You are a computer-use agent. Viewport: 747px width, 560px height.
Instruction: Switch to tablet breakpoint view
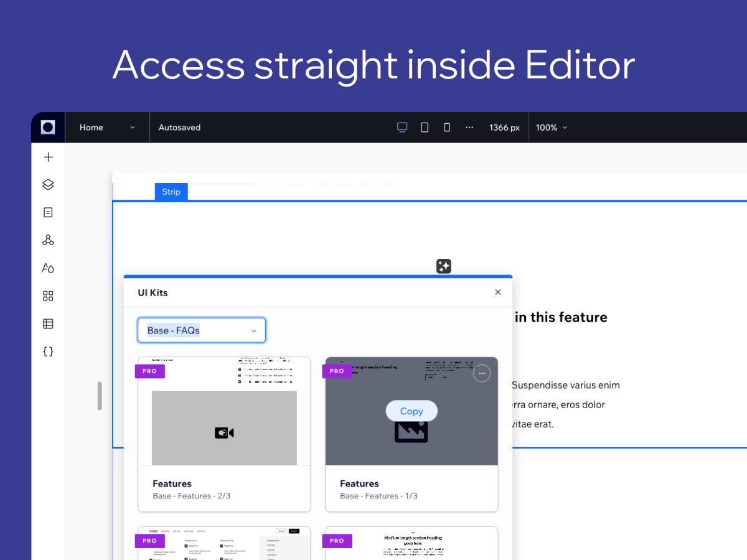click(425, 127)
